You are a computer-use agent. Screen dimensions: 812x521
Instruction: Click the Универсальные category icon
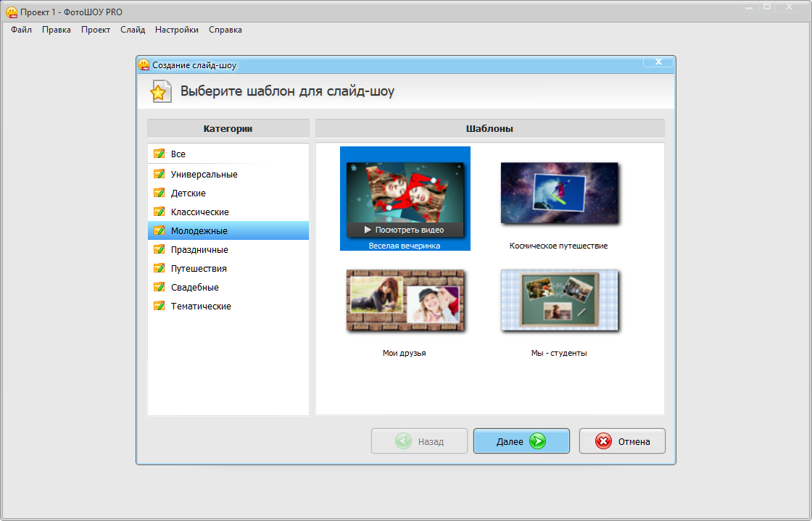[x=159, y=174]
